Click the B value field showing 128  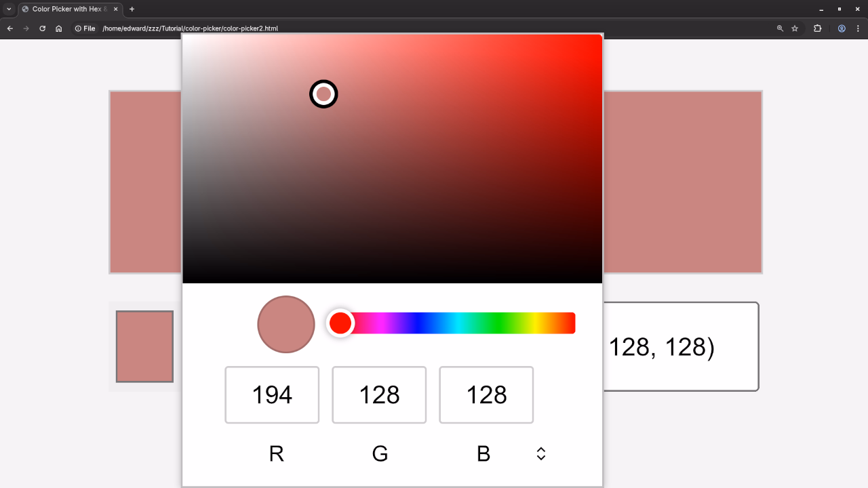click(486, 395)
